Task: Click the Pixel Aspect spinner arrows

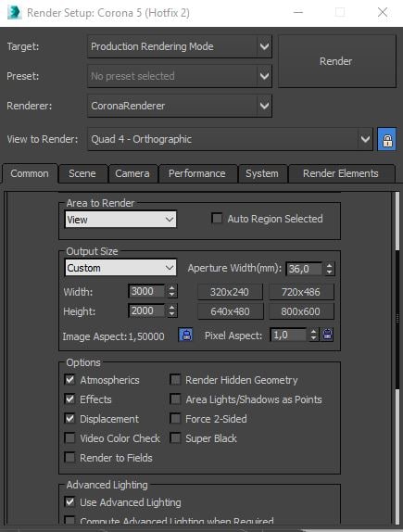Action: pyautogui.click(x=314, y=335)
